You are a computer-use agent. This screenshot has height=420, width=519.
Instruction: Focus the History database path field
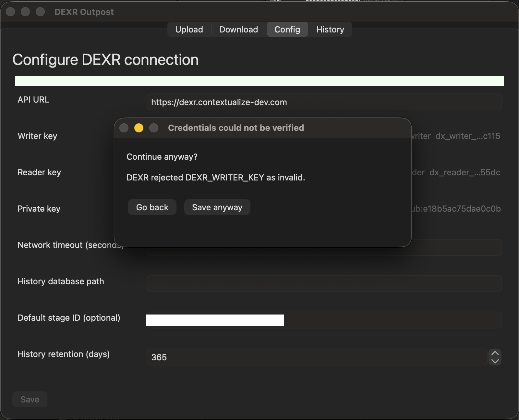324,284
